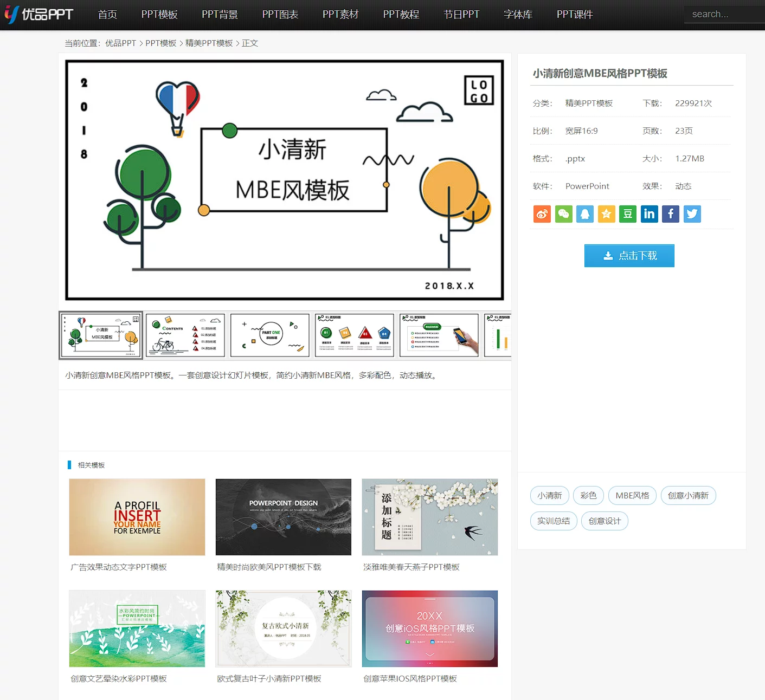Open the 创意苹果IOS风格PPT模板 thumbnail
The image size is (765, 700).
click(x=429, y=628)
